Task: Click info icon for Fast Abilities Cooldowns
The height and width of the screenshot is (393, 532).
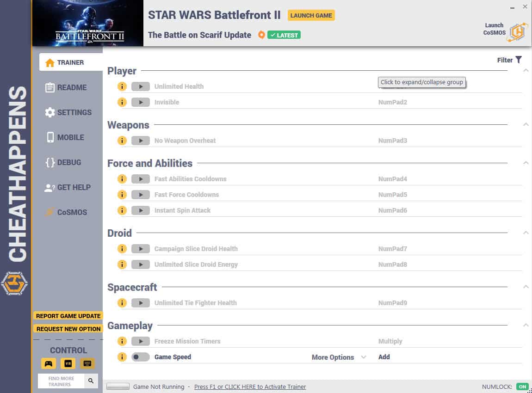Action: click(122, 178)
